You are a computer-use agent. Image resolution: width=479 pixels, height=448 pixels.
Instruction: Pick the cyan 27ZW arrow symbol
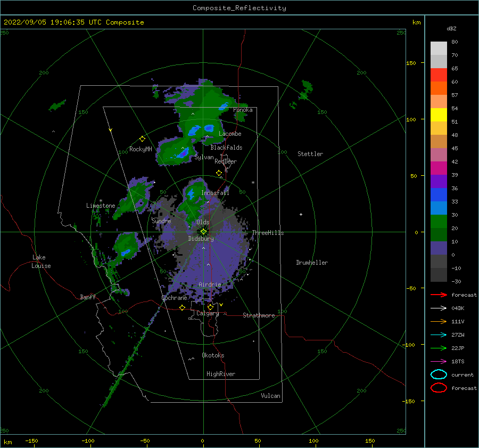(439, 335)
